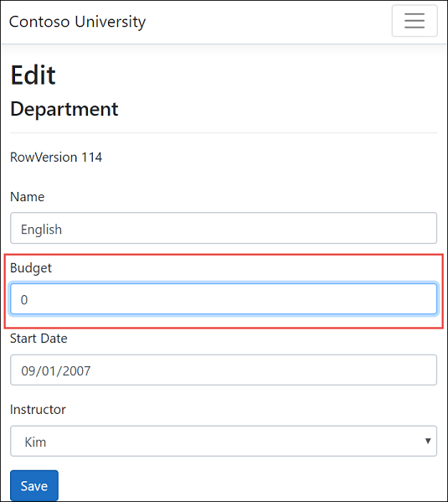The image size is (448, 502).
Task: Click the Start Date input field
Action: point(224,370)
